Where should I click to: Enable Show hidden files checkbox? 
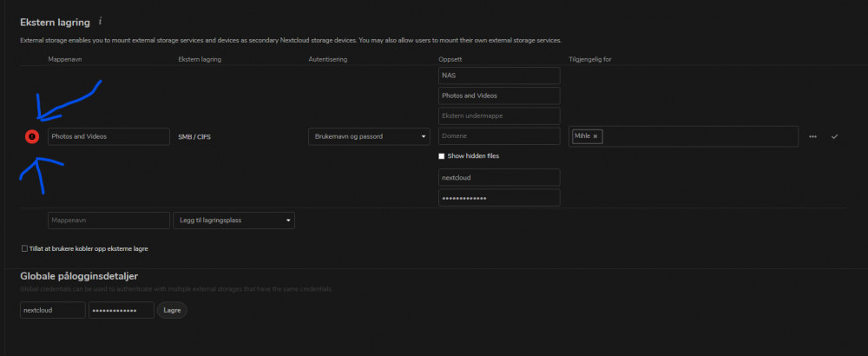[x=441, y=156]
